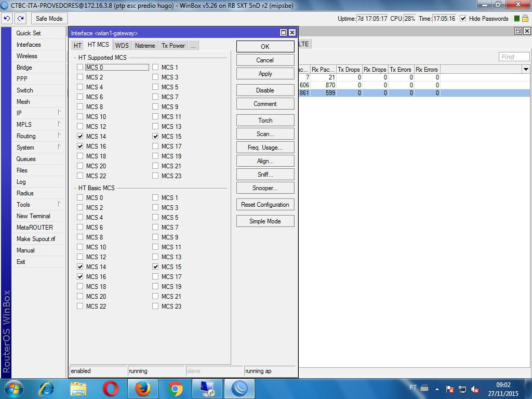The width and height of the screenshot is (532, 399).
Task: Toggle Hide Passwords checkbox
Action: [463, 19]
